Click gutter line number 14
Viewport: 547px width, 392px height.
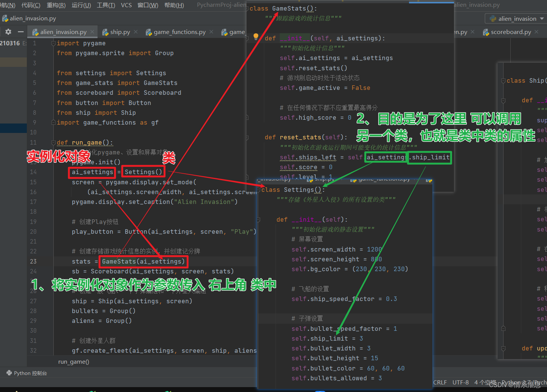click(33, 172)
